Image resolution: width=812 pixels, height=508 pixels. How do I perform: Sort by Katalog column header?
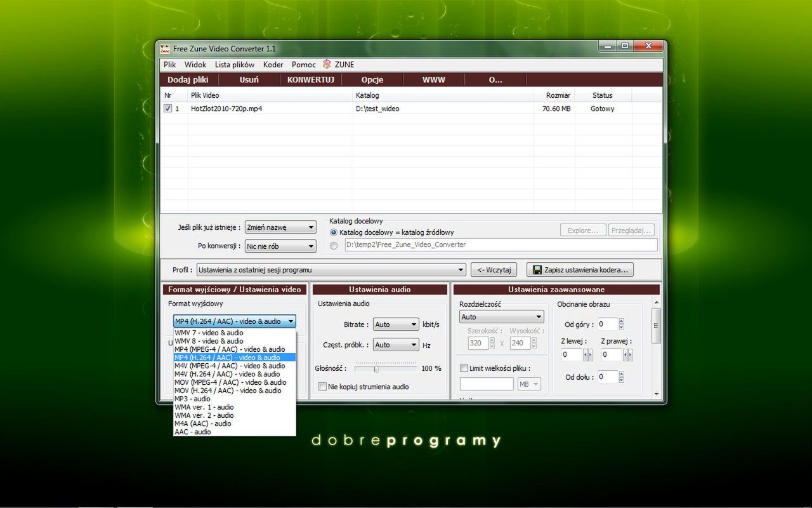coord(443,95)
